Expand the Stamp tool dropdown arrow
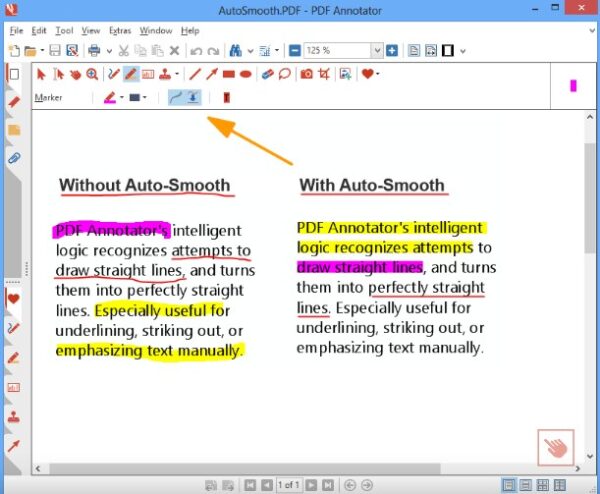Viewport: 600px width, 494px height. 177,74
